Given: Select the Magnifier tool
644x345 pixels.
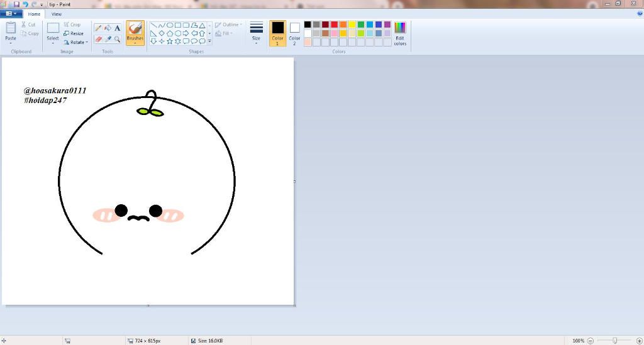Looking at the screenshot, I should pyautogui.click(x=118, y=39).
